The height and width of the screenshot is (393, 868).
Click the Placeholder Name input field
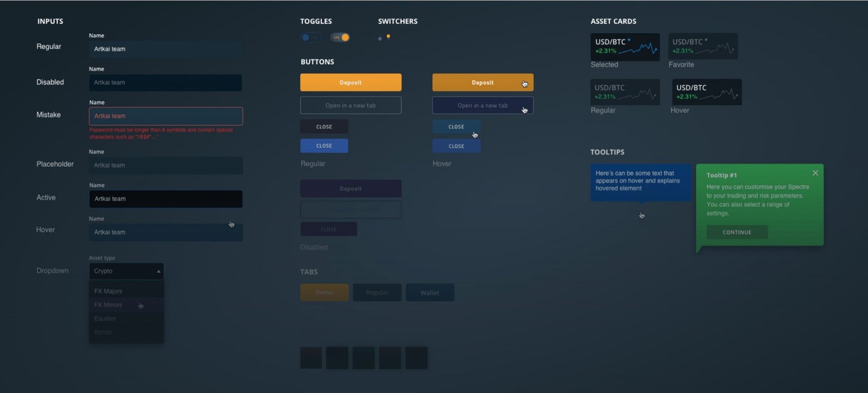click(166, 166)
